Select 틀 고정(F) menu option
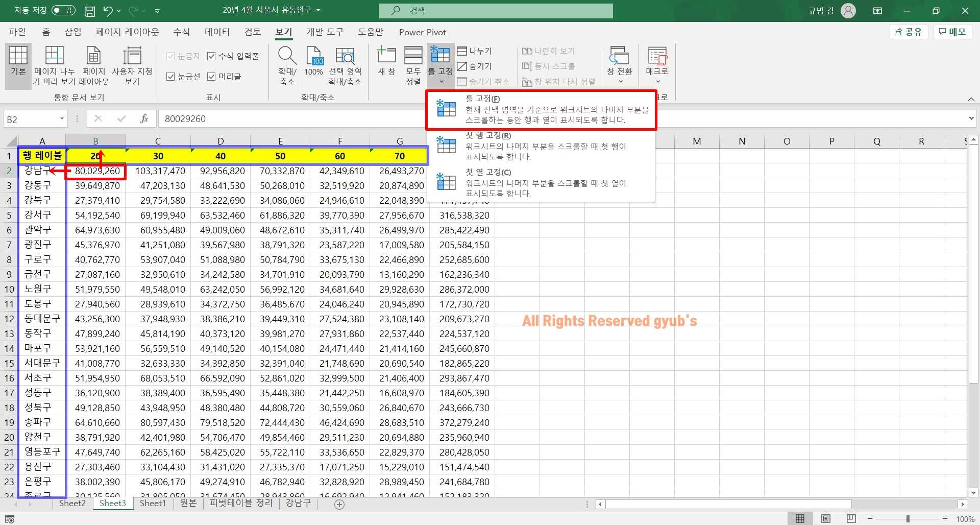Screen dimensions: 980x525 [541, 109]
